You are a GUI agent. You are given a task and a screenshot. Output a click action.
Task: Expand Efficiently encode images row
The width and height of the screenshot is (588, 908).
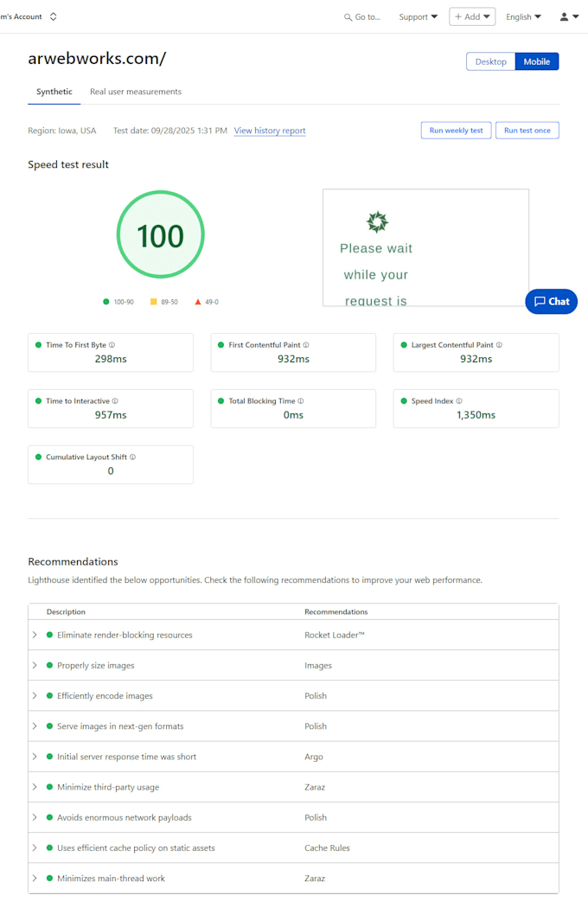[x=35, y=696]
